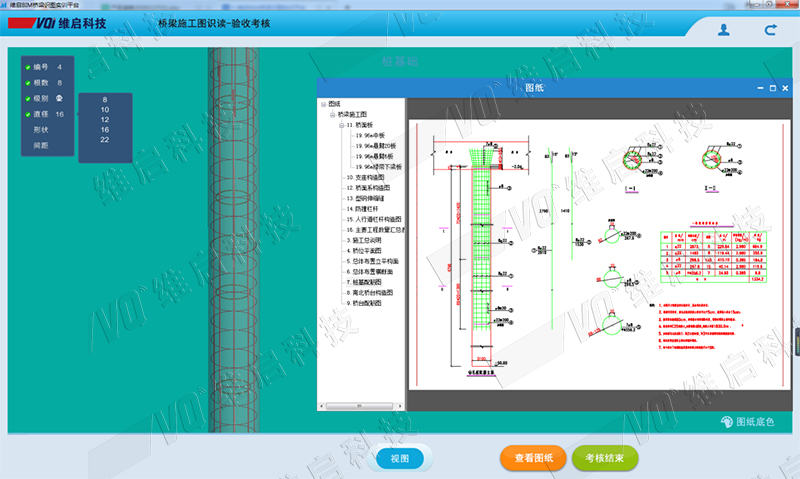This screenshot has height=479, width=800.
Task: Click the palette icon beside 图纸底色
Action: coord(727,422)
